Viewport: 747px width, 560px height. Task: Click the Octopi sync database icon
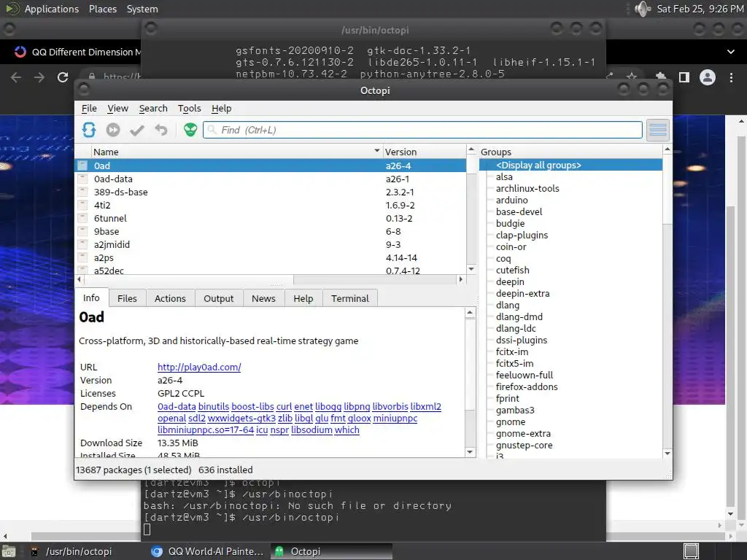pos(88,130)
